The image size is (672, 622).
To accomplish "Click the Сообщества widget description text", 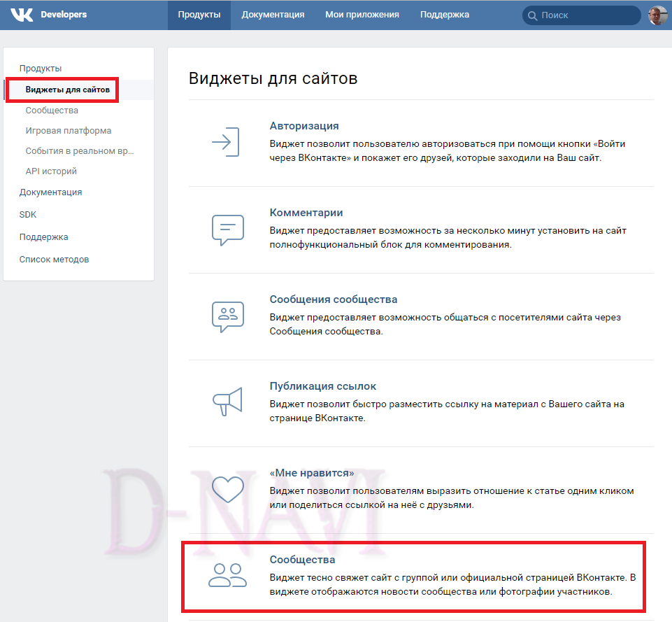I will 452,585.
